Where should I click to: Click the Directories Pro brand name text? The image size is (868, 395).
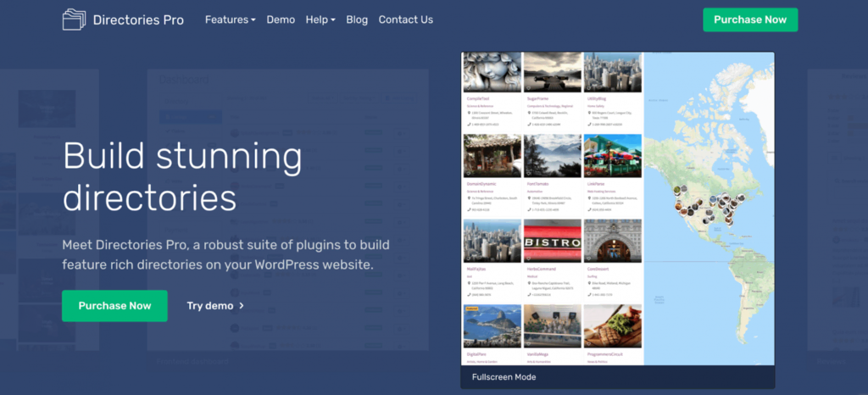coord(138,19)
